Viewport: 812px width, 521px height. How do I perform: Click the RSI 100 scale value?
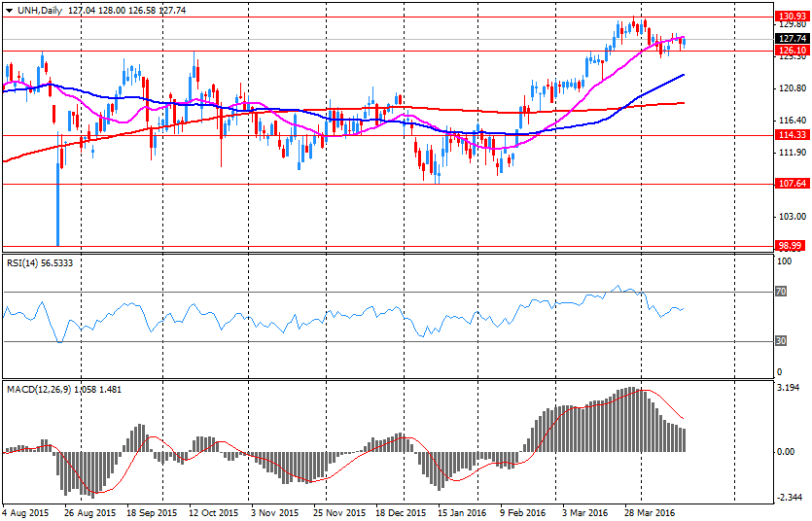coord(785,261)
